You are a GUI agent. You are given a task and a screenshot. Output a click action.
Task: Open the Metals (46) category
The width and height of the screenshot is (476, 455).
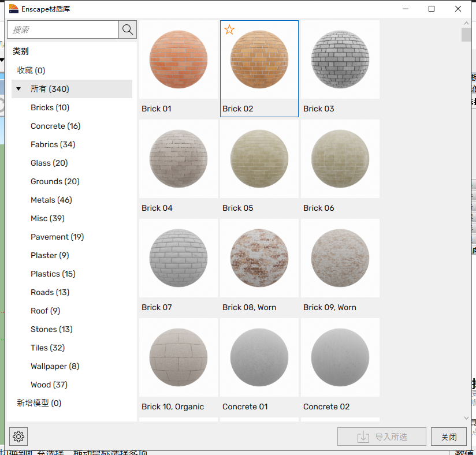[51, 200]
